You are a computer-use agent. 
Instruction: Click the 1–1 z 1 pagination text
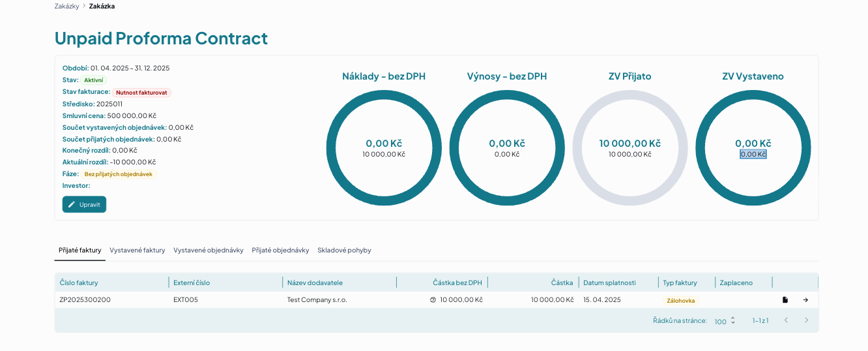(760, 320)
